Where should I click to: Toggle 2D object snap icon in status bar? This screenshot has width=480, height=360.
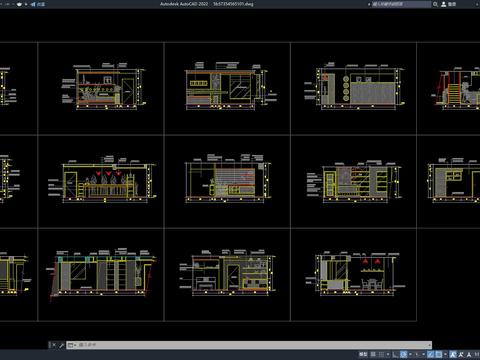point(439,354)
